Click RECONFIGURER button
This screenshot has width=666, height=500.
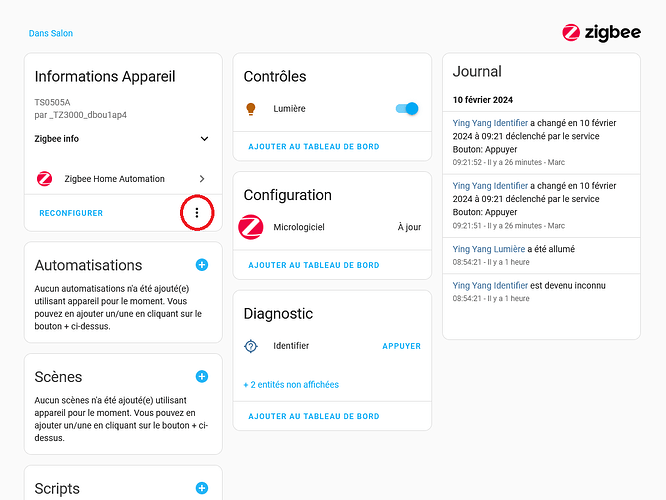(x=71, y=213)
